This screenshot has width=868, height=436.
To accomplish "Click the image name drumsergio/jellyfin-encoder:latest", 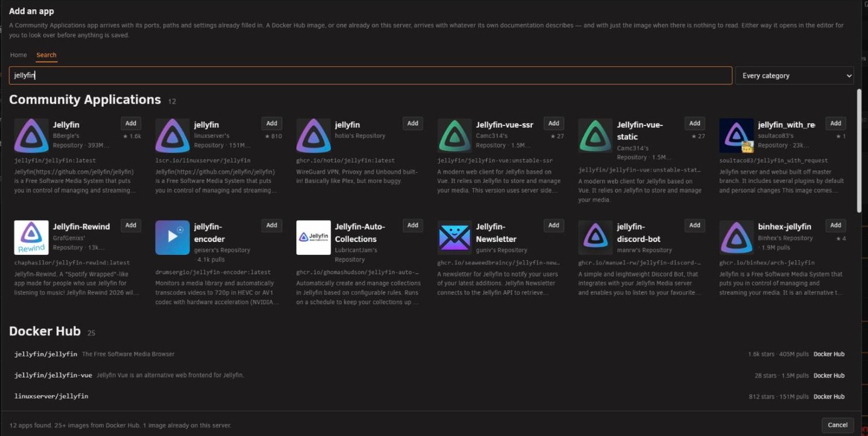I will click(213, 272).
